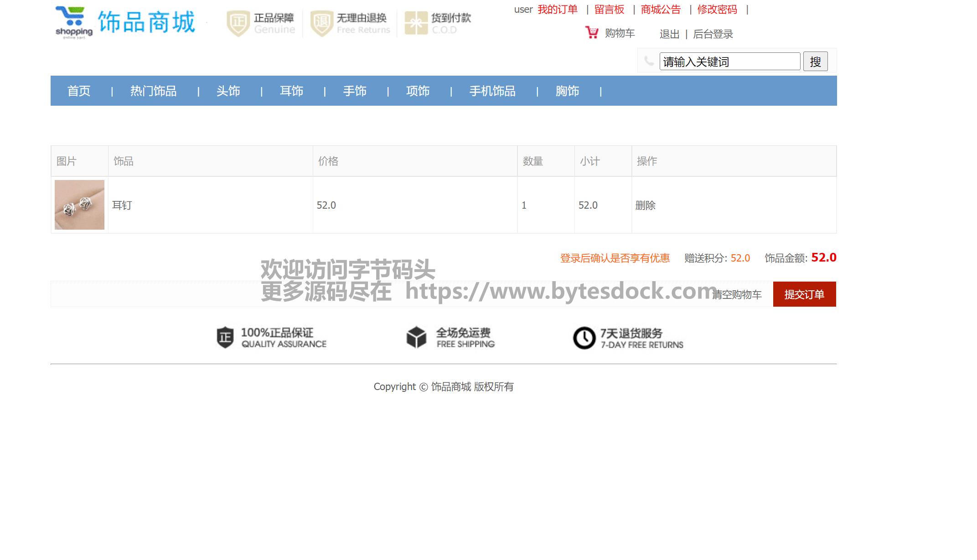Click 删除 to remove 耳钉 item
The image size is (977, 560).
[x=645, y=206]
